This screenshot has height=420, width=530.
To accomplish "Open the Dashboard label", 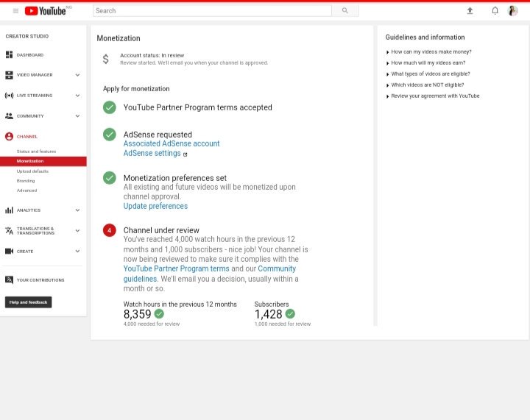I will [x=30, y=55].
